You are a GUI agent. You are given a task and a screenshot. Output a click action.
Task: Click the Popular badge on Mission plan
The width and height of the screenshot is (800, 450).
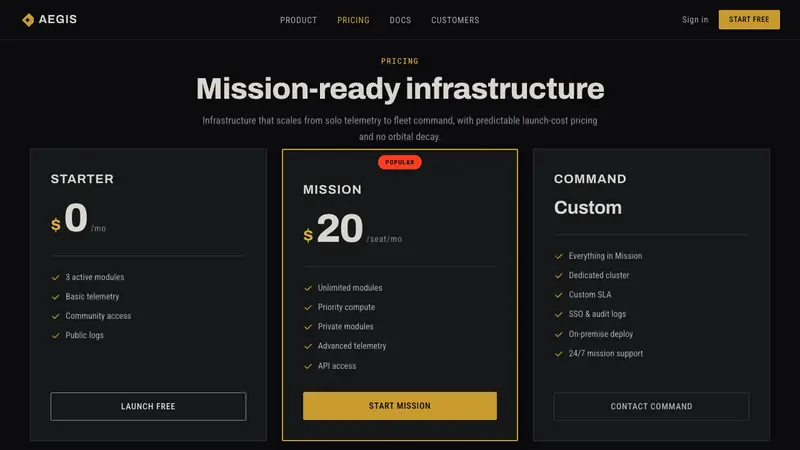(x=399, y=162)
